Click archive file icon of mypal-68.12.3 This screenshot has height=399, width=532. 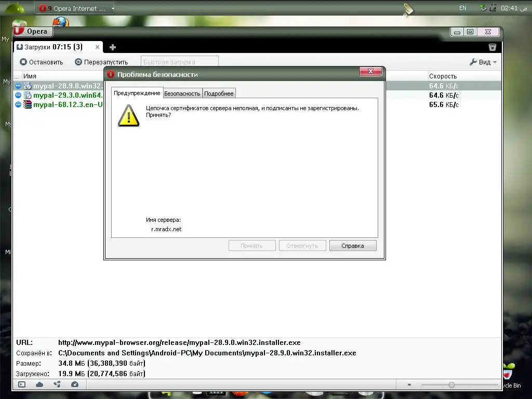coord(28,105)
